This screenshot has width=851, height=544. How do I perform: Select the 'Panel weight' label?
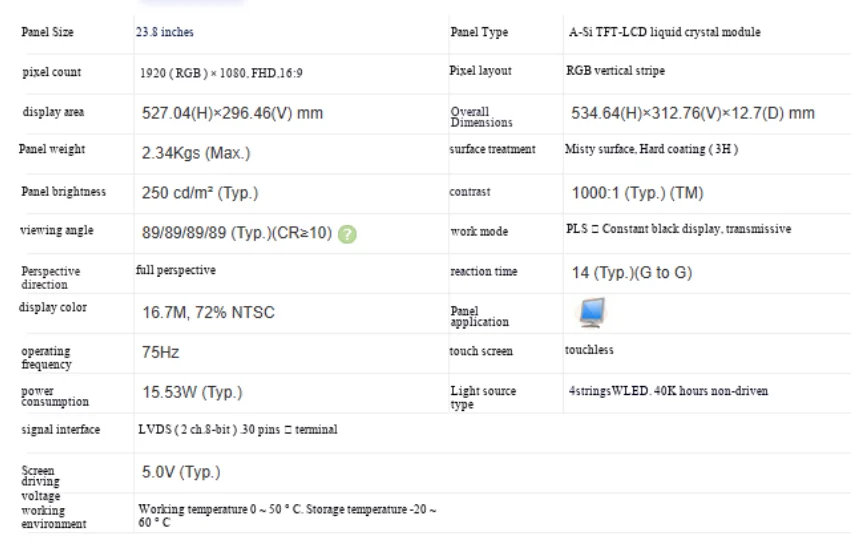52,149
